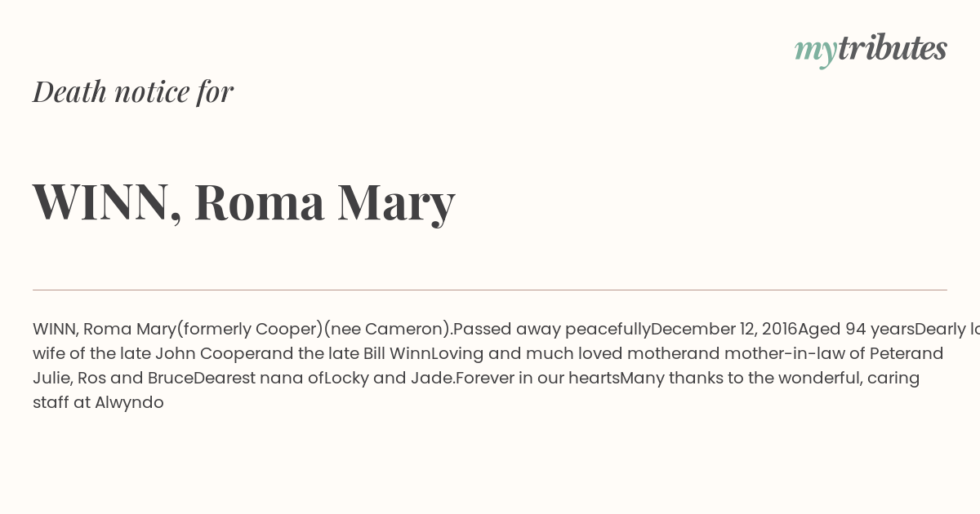Click the mytributes logo
The image size is (980, 514).
pyautogui.click(x=871, y=50)
